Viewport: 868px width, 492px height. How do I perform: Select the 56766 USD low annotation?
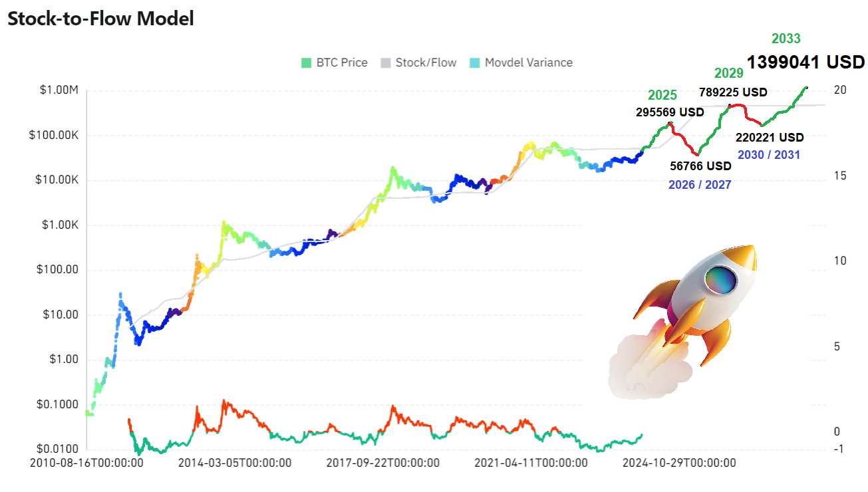coord(700,166)
